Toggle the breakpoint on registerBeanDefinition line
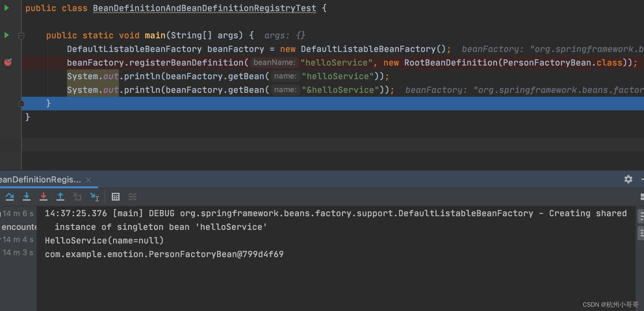The height and width of the screenshot is (311, 644). tap(8, 62)
